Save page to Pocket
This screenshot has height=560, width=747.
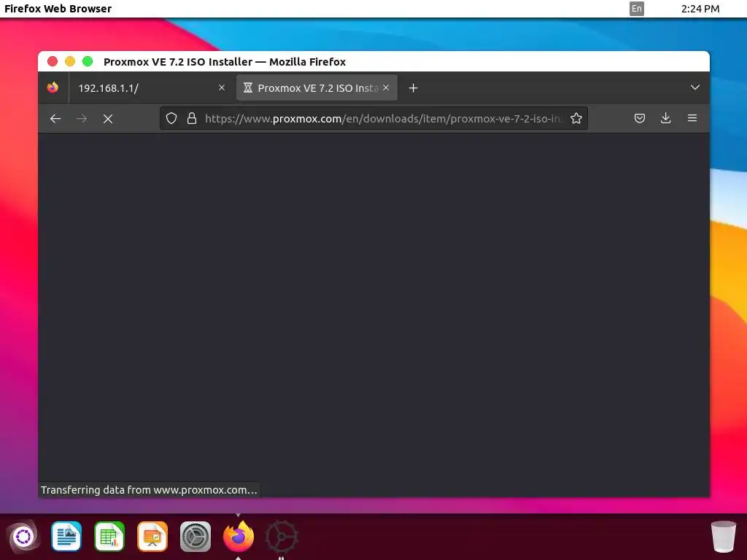[639, 118]
